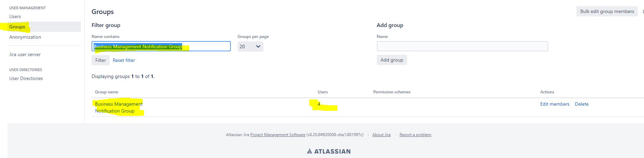Expand the Groups per page dropdown
The width and height of the screenshot is (644, 158).
coord(250,47)
